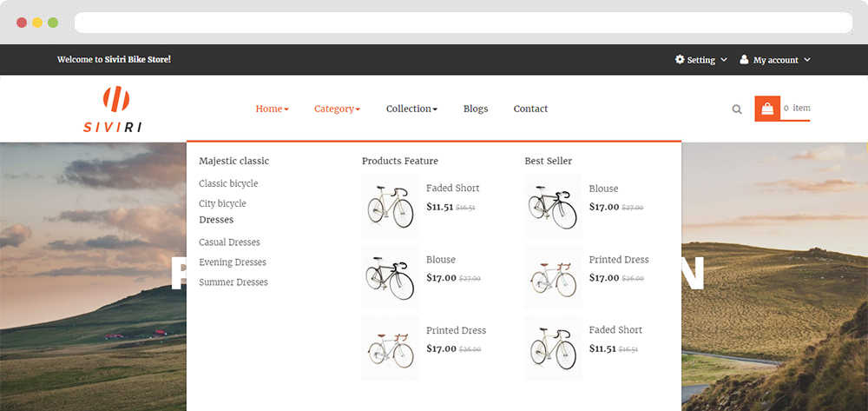Open the City bicycle category
Viewport: 868px width, 411px height.
tap(222, 204)
